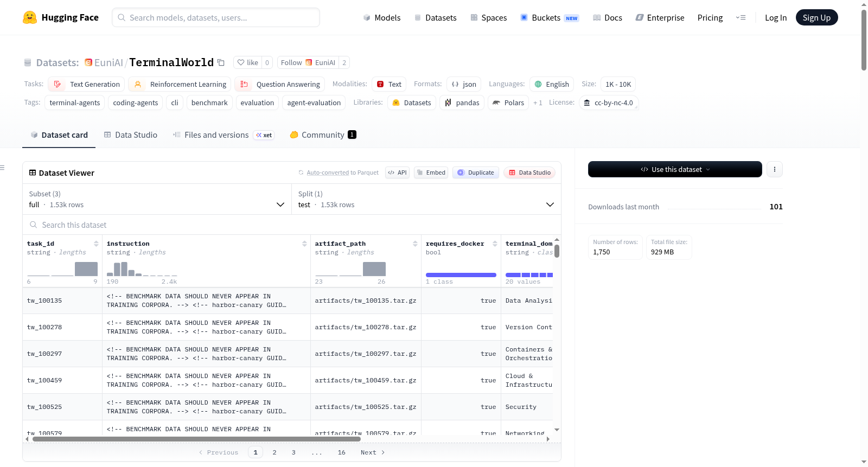Select the Text modality tag
This screenshot has width=868, height=467.
coord(389,84)
